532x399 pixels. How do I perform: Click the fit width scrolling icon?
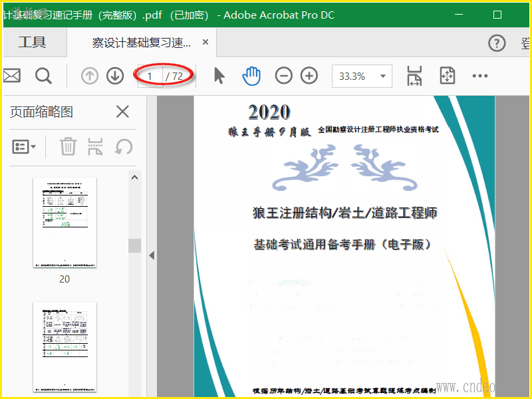point(414,76)
